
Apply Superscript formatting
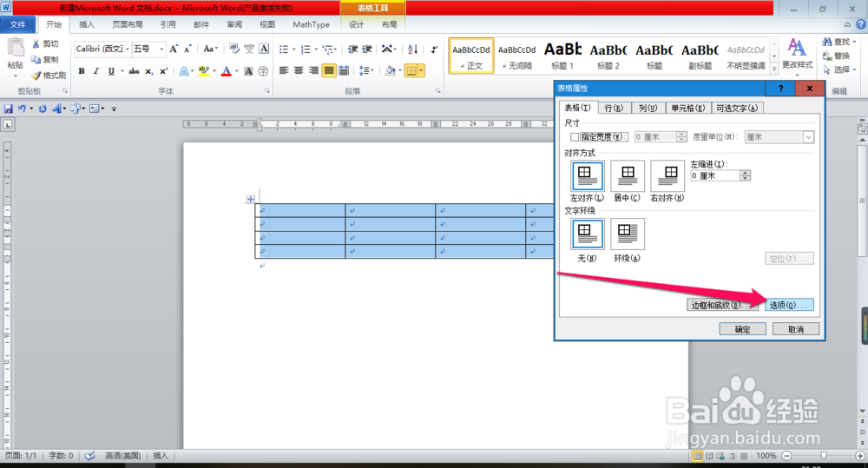click(x=163, y=71)
